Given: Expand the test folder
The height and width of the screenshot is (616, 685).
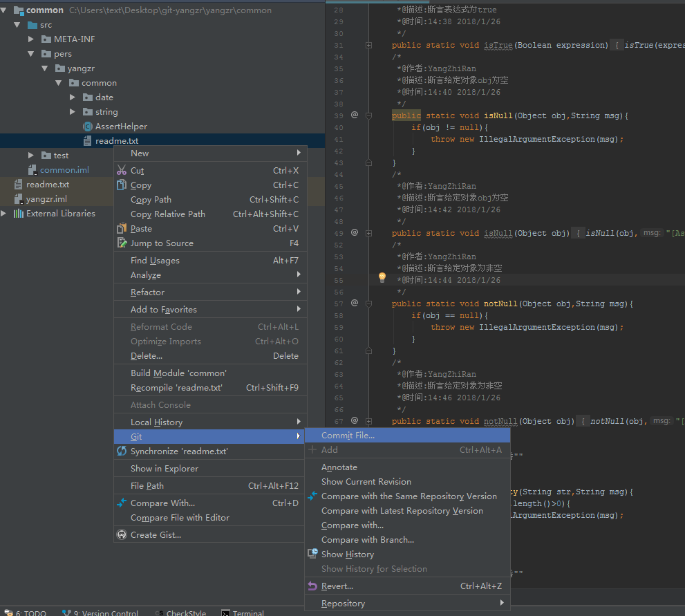Looking at the screenshot, I should click(x=30, y=155).
